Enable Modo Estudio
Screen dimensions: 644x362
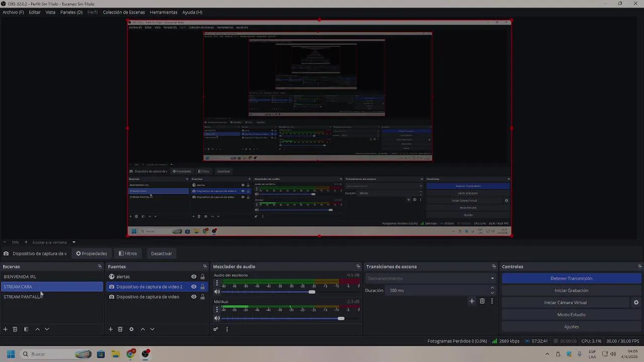571,315
